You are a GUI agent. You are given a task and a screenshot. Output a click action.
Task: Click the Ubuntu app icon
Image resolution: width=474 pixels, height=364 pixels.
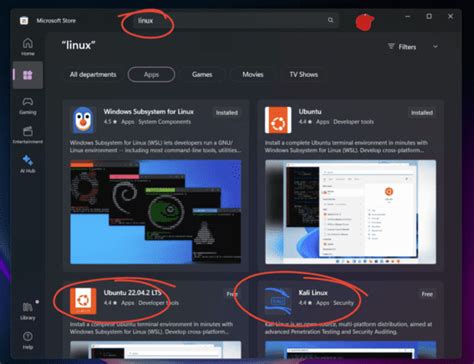tap(278, 120)
